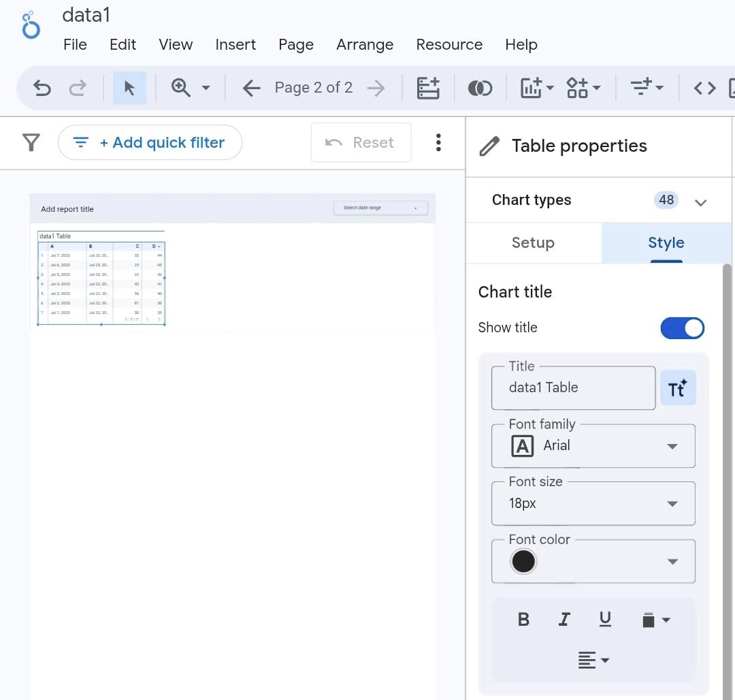Image resolution: width=735 pixels, height=700 pixels.
Task: Click the Blend data icon
Action: point(480,88)
